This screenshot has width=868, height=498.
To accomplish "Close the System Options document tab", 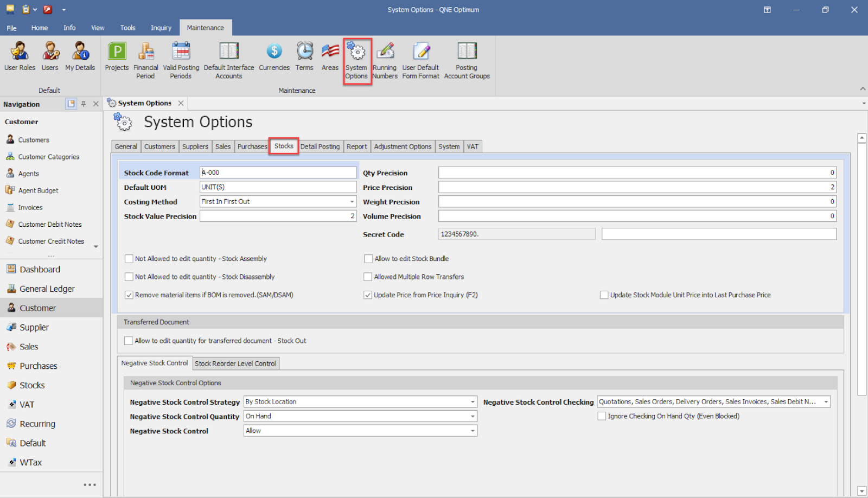I will click(x=181, y=103).
